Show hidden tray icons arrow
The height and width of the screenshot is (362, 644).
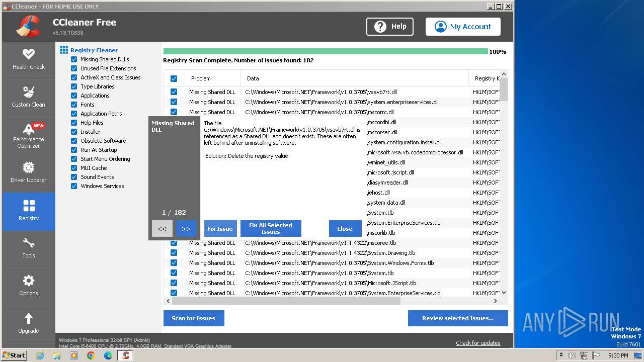coord(561,355)
